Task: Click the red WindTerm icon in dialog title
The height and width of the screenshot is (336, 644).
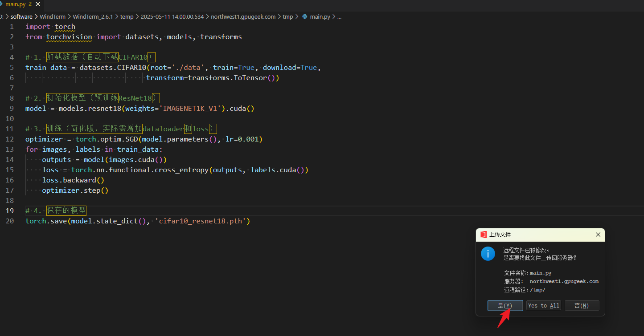Action: tap(483, 235)
